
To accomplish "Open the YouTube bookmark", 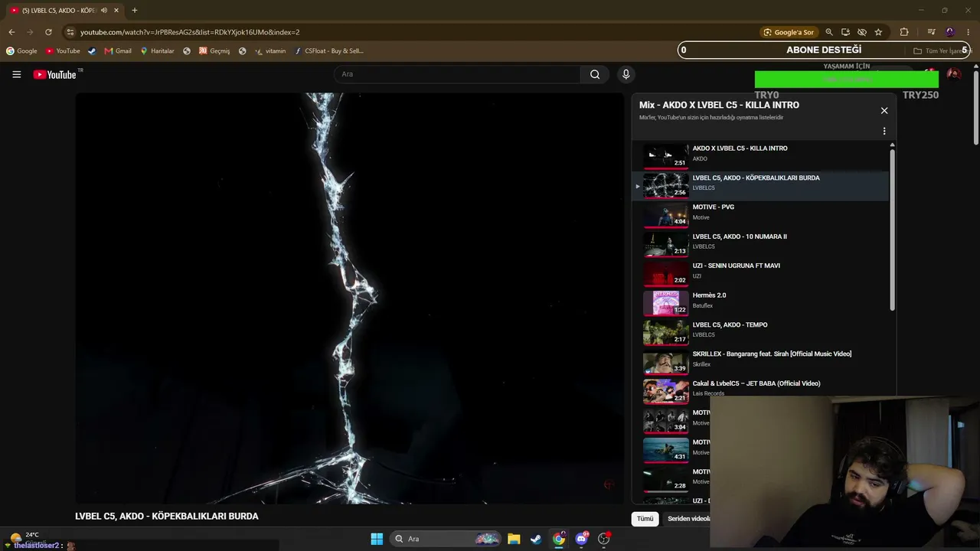I will click(x=63, y=51).
